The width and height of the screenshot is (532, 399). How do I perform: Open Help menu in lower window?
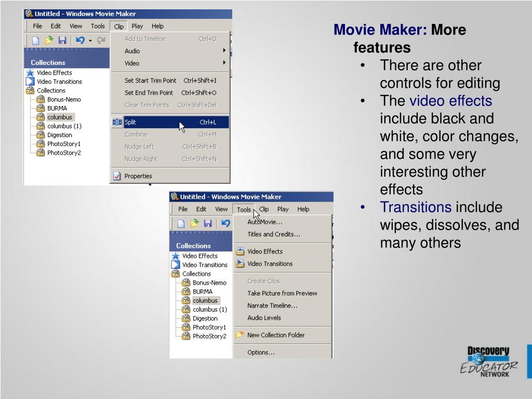coord(303,209)
